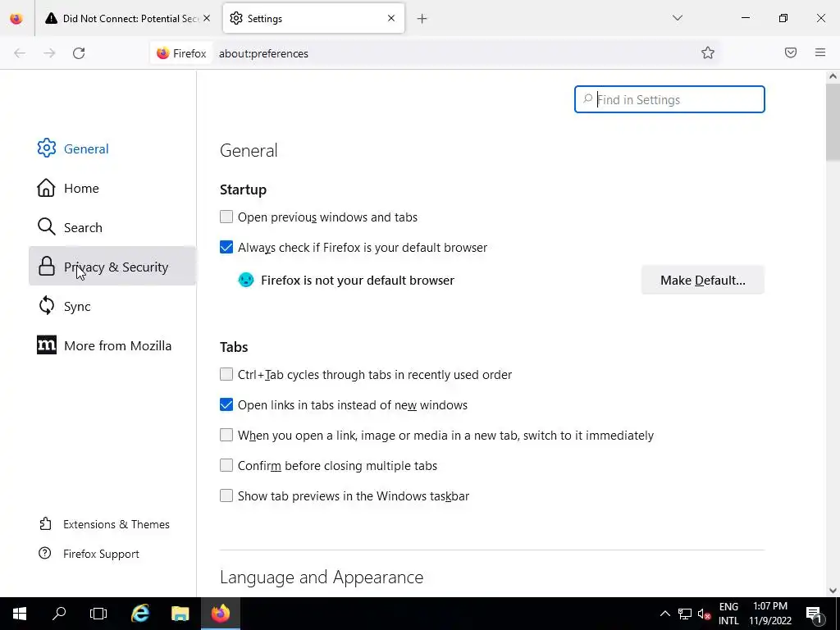This screenshot has width=840, height=630.
Task: Click the Extensions puzzle piece icon
Action: [x=46, y=524]
